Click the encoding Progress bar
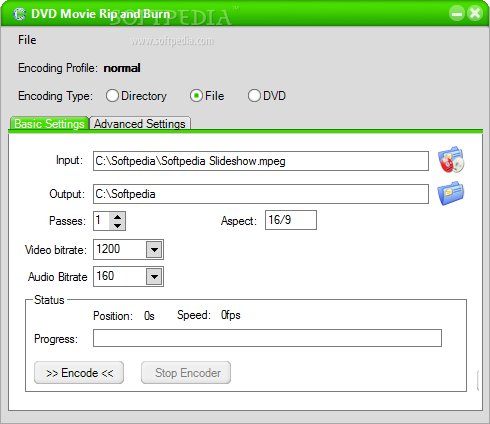490x424 pixels. pos(267,338)
